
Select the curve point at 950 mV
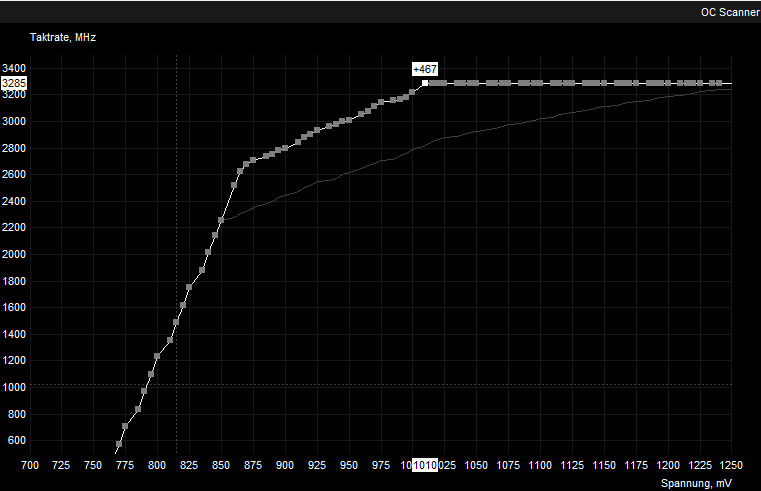pyautogui.click(x=349, y=120)
